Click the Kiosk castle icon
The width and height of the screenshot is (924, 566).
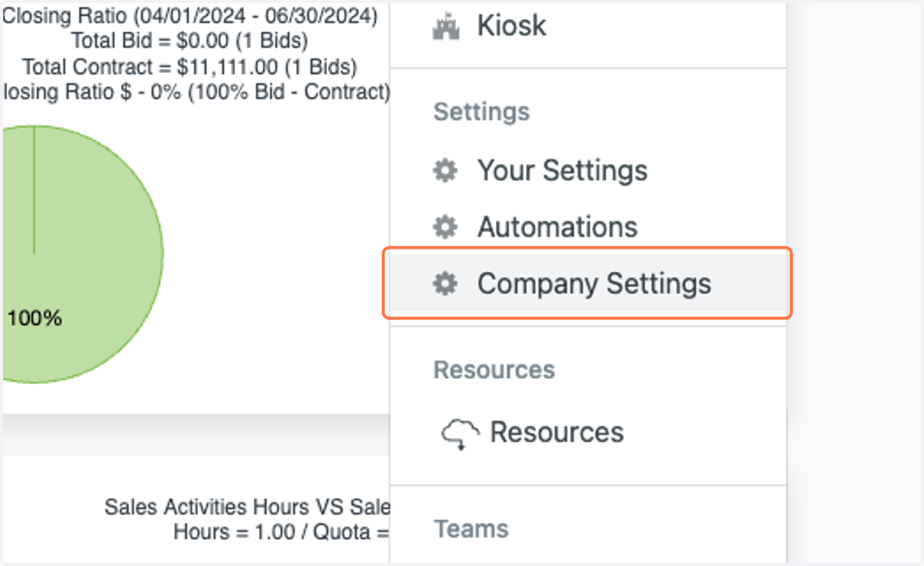[x=446, y=27]
